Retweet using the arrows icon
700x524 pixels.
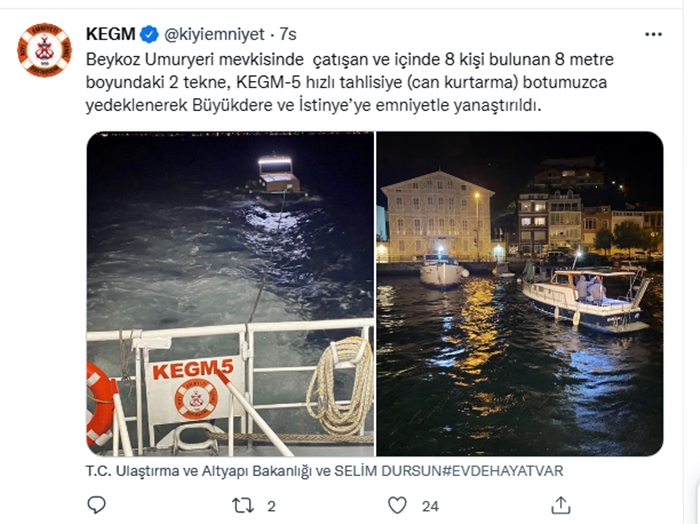click(243, 506)
